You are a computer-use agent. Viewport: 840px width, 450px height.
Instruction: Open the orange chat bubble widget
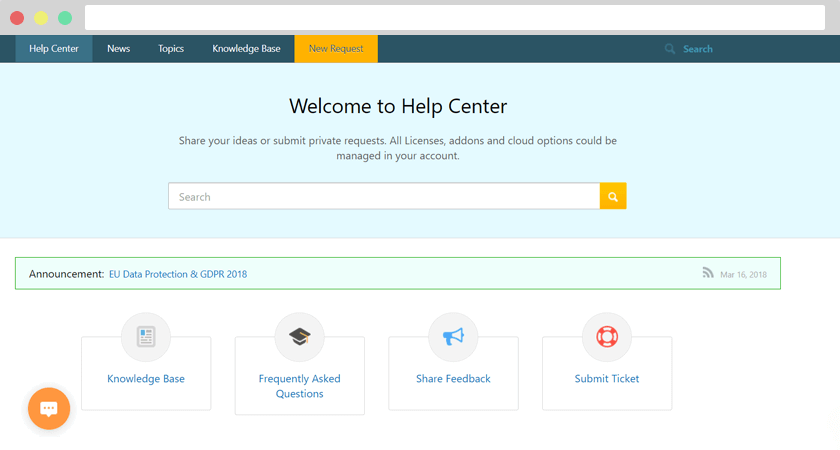coord(49,408)
